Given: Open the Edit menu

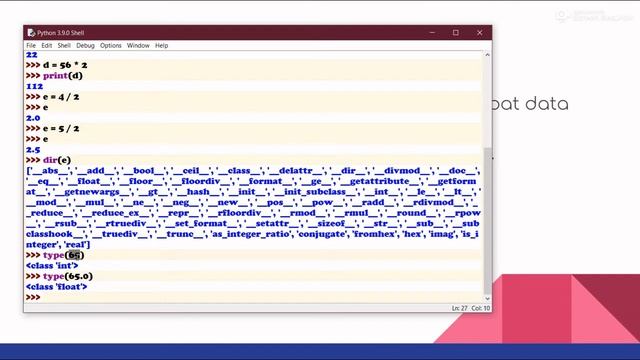Looking at the screenshot, I should [47, 45].
